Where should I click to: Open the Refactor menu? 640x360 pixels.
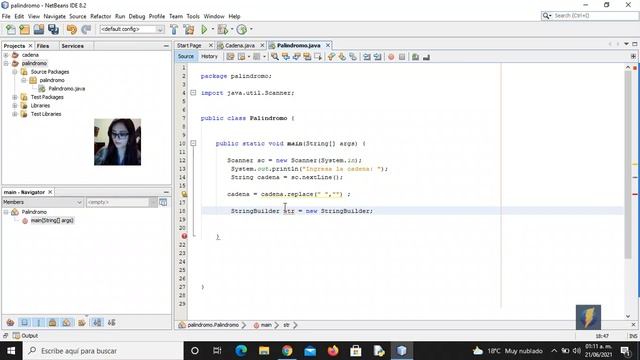point(100,16)
